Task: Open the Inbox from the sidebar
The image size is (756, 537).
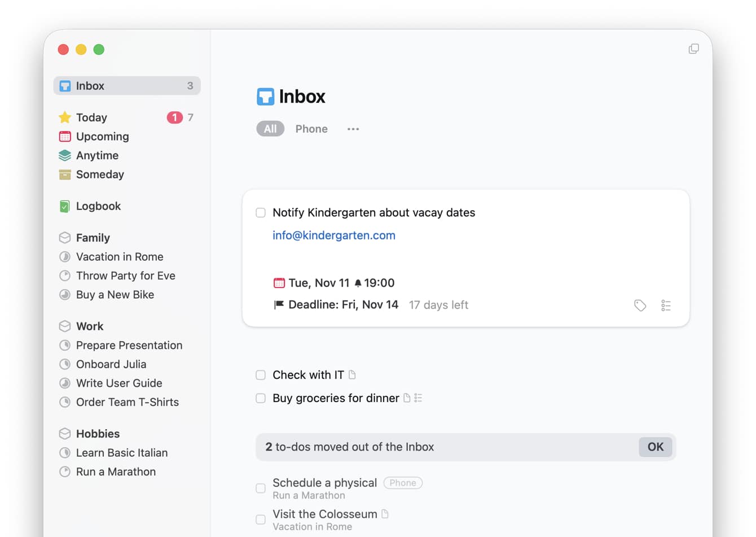Action: coord(90,85)
